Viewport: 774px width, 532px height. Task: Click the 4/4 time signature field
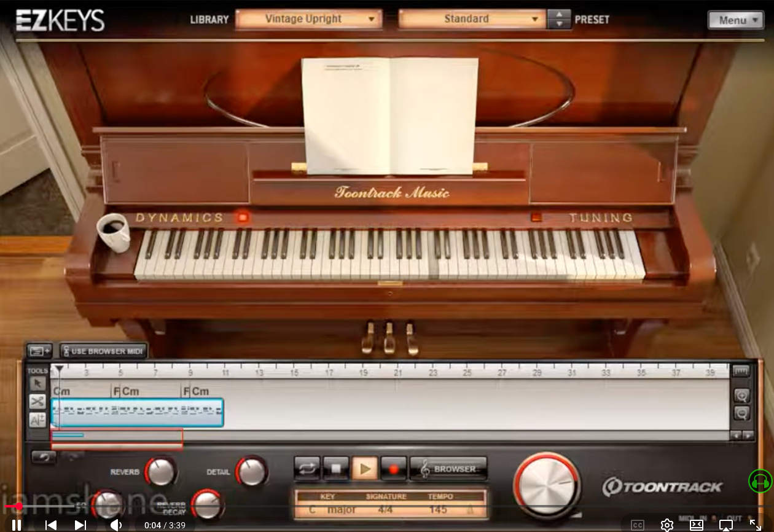[x=386, y=510]
